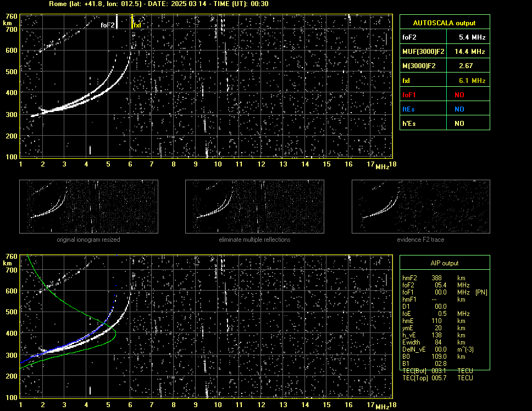The width and height of the screenshot is (532, 411).
Task: Click the 'AUTOSCALA output' table heading
Action: (445, 23)
